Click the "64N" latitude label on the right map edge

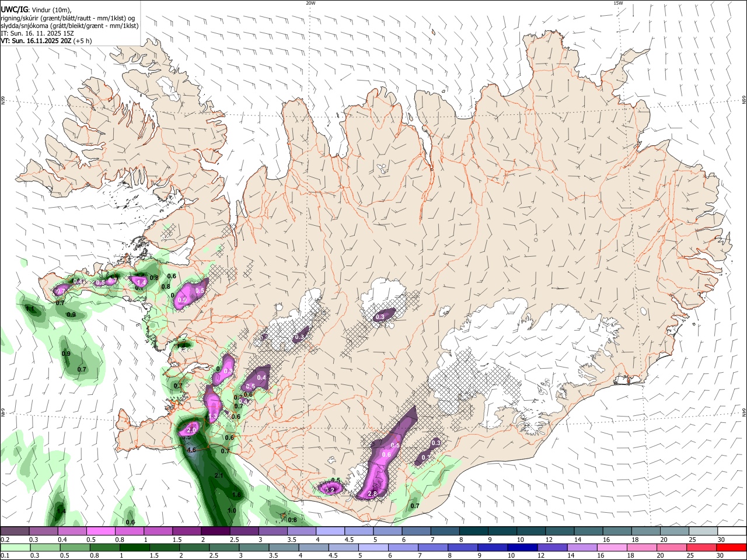click(744, 412)
